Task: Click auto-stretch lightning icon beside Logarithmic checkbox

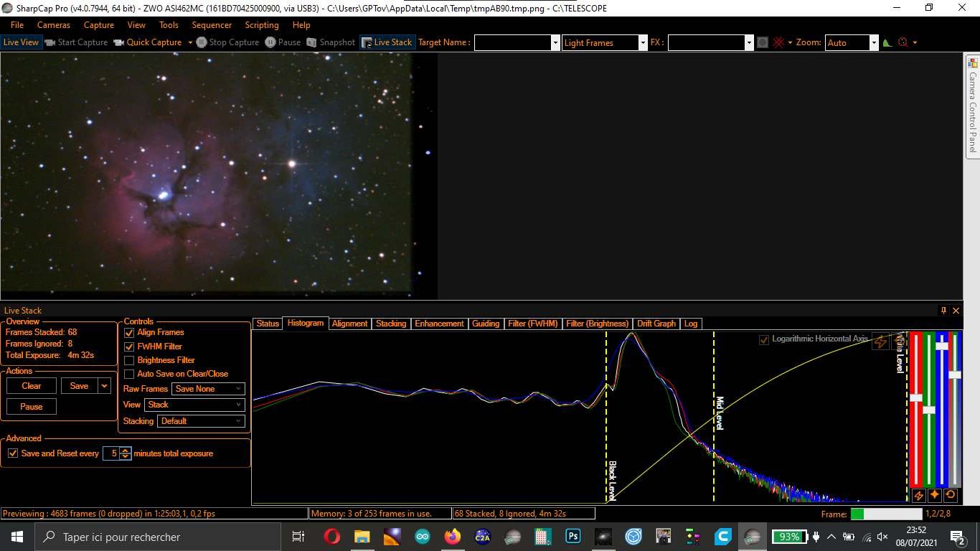Action: pos(880,342)
